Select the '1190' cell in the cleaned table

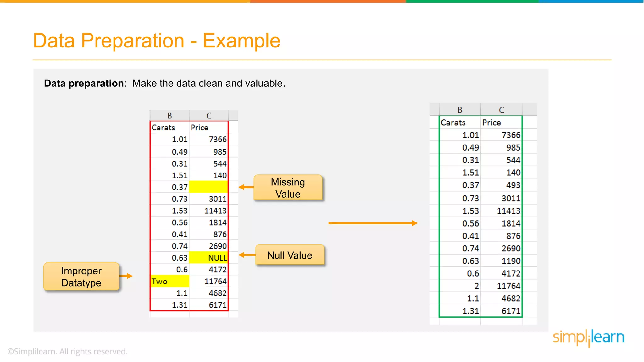pyautogui.click(x=501, y=261)
